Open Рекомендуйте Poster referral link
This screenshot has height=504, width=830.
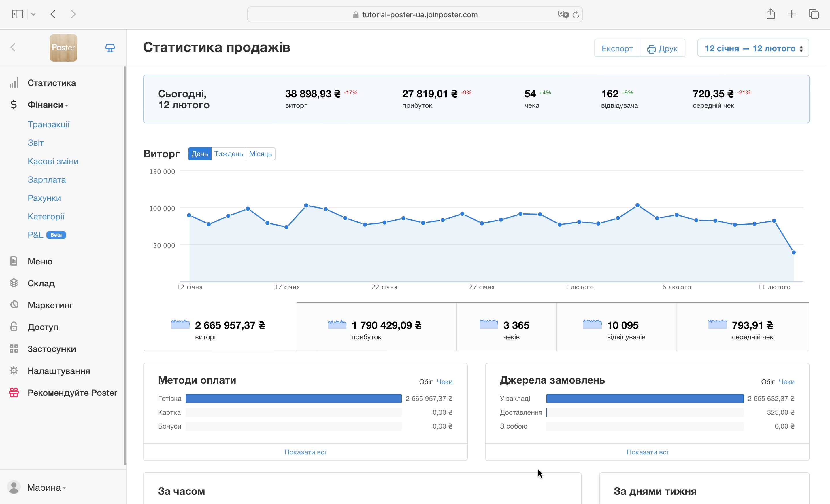[72, 393]
